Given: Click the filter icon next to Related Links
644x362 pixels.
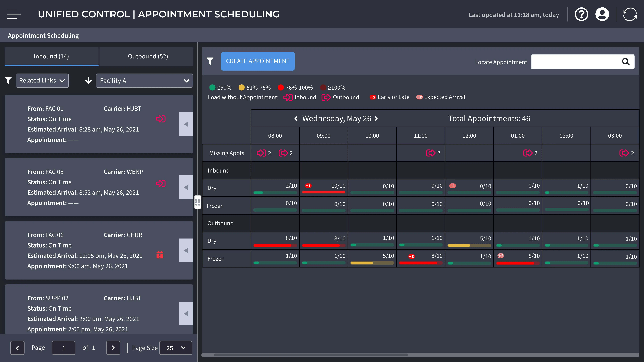Looking at the screenshot, I should click(x=8, y=80).
